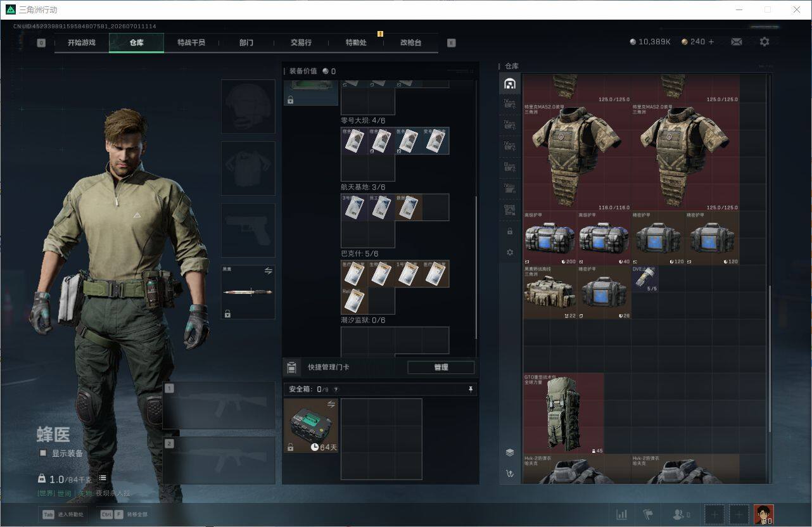Click the Ctrl F 转移全部 shortcut button

124,514
